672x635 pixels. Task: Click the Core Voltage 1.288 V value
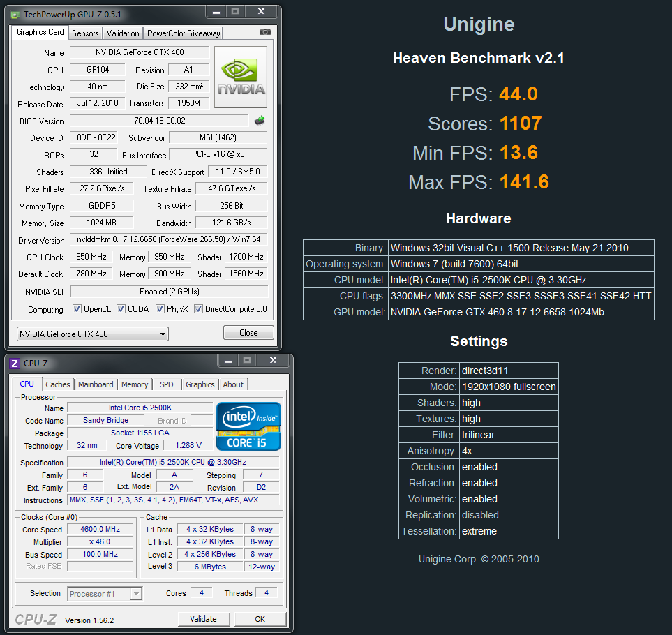[188, 445]
